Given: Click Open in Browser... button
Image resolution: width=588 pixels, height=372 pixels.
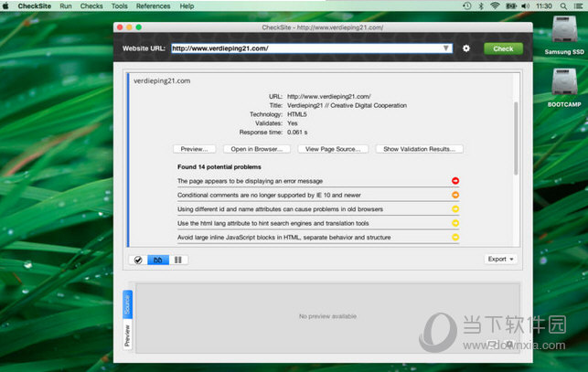Looking at the screenshot, I should pos(256,149).
